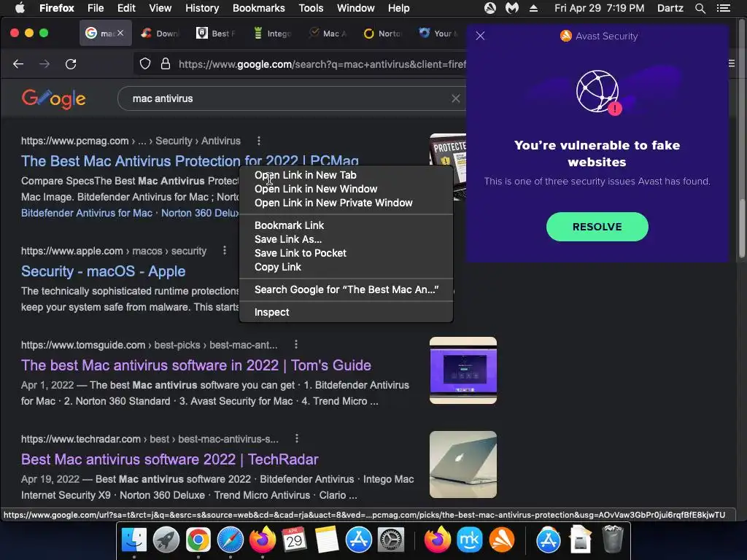
Task: Open TechRadar Best Mac antivirus link
Action: tap(169, 459)
